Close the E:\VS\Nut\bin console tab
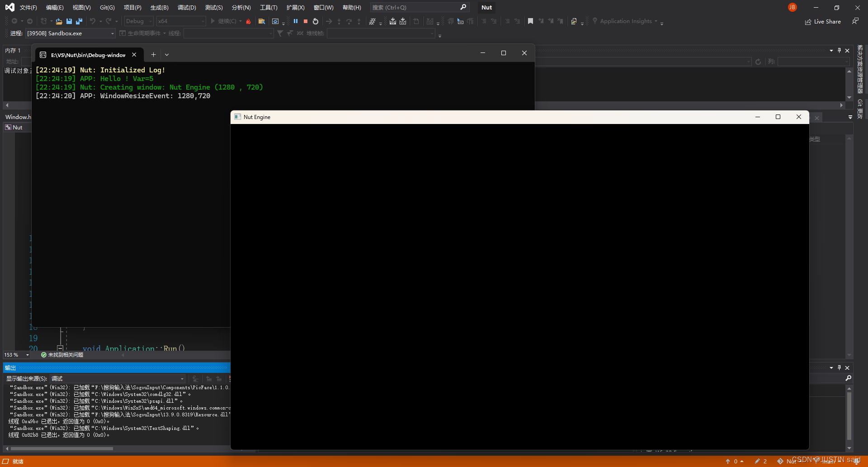Viewport: 868px width, 467px height. tap(134, 55)
